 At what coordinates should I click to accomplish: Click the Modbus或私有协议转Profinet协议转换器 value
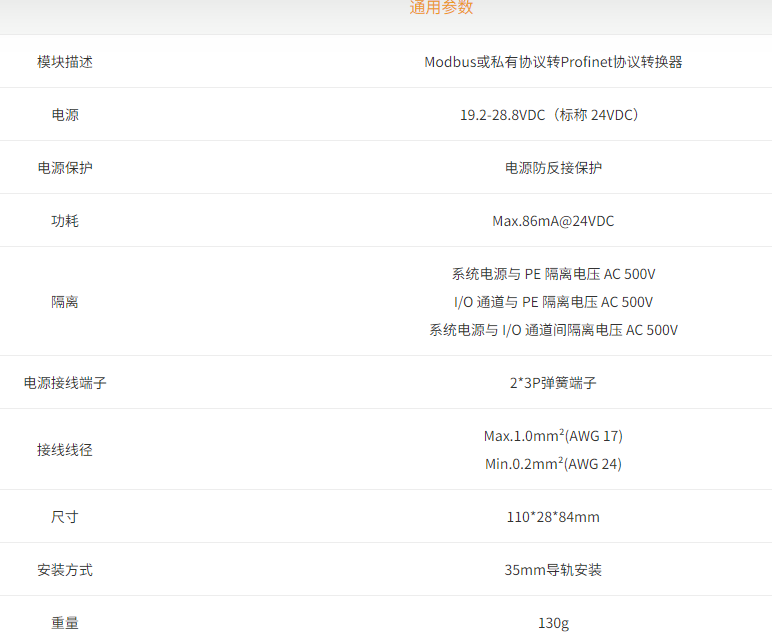point(553,62)
